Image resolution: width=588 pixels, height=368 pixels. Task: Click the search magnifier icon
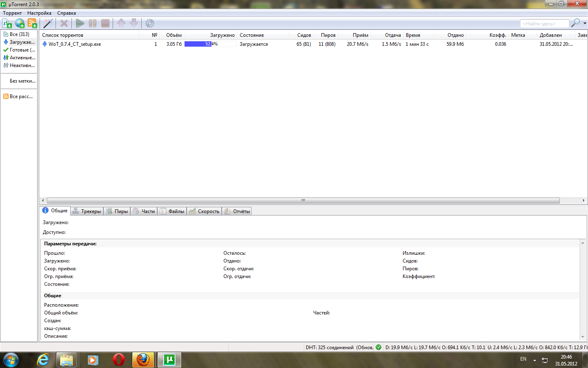(x=575, y=23)
